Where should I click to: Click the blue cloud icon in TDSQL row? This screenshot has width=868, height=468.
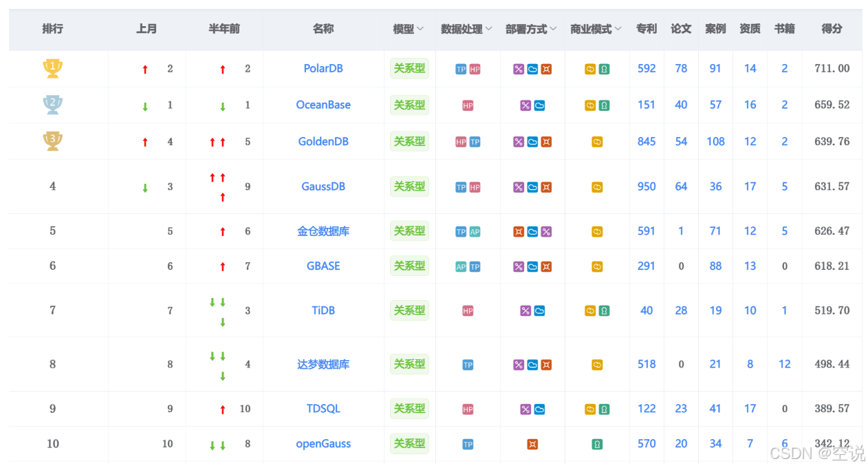(539, 409)
